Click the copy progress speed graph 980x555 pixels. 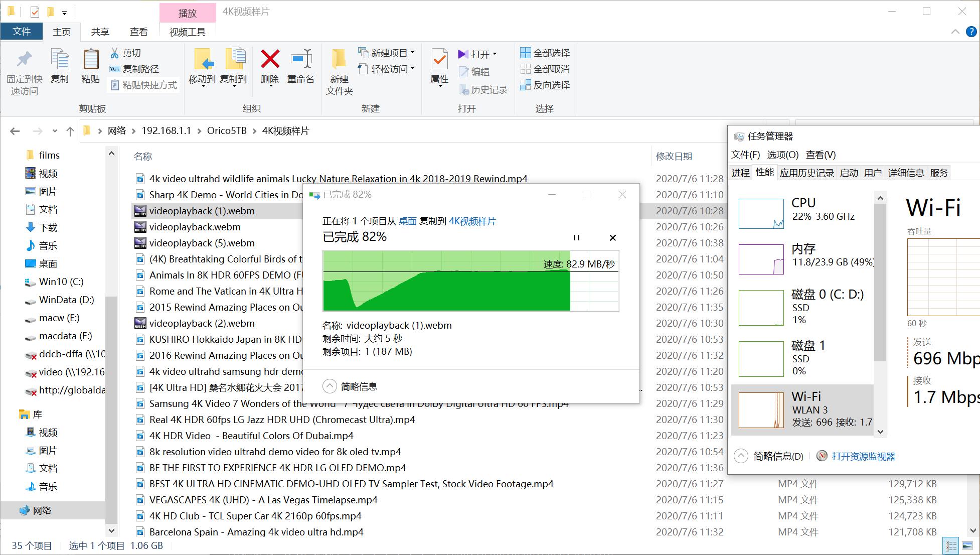click(470, 281)
